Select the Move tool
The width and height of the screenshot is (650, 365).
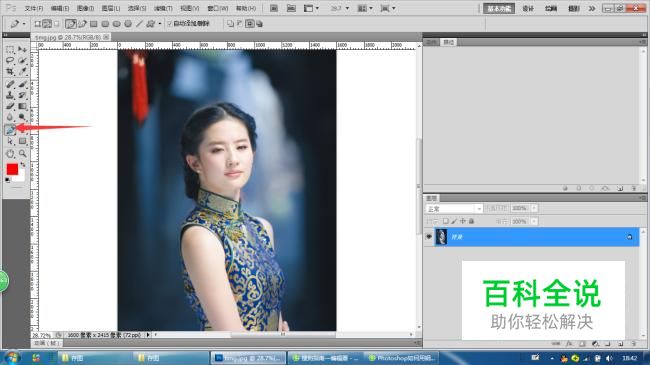pos(22,50)
